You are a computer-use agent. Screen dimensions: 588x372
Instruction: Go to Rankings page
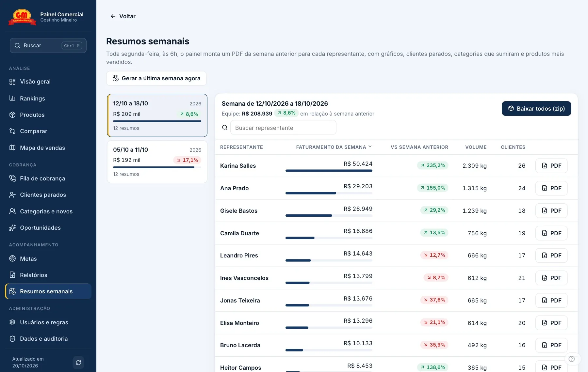coord(48,98)
